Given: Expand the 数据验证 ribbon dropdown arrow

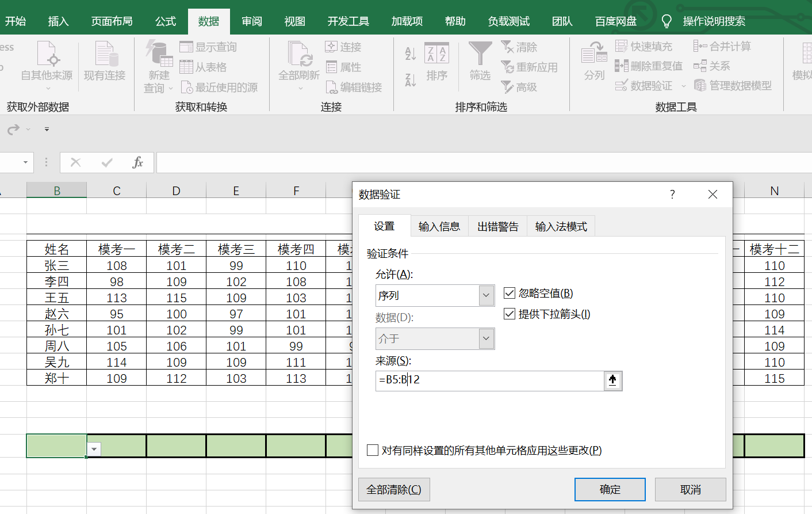Looking at the screenshot, I should (684, 86).
